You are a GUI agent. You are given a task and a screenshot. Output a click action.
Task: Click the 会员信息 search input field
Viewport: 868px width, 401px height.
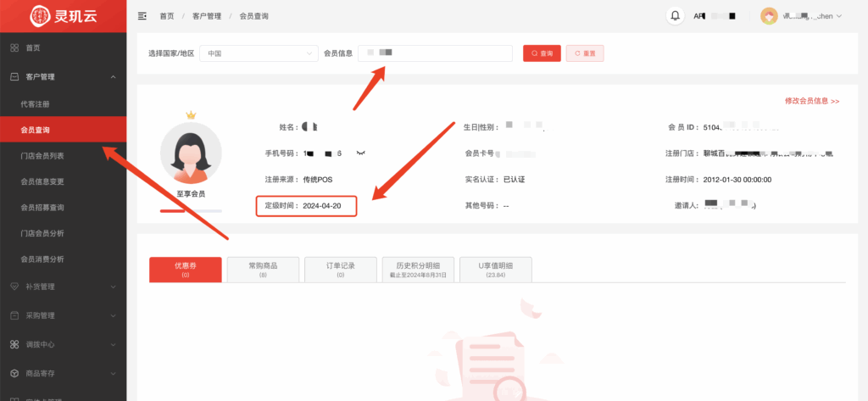click(x=435, y=53)
